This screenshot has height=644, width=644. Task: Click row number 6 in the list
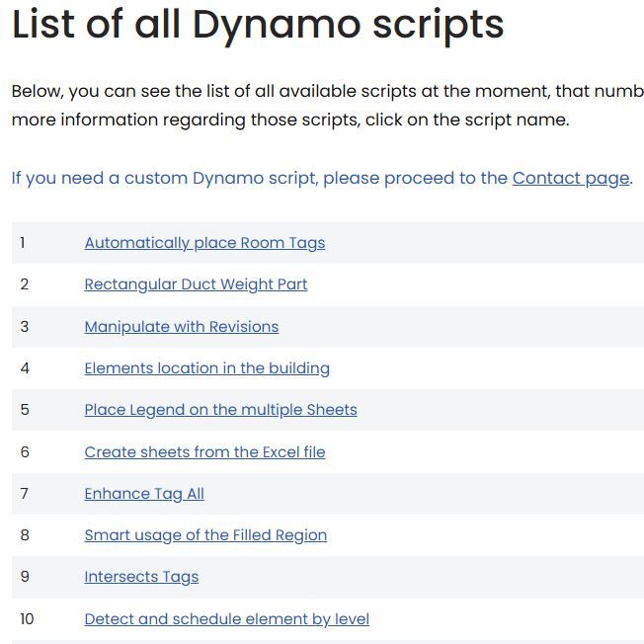point(25,452)
